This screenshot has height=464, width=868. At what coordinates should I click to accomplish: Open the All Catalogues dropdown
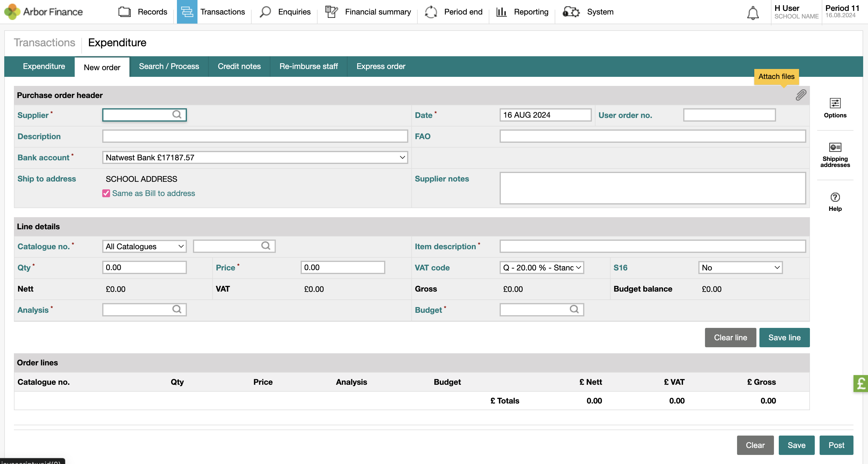(x=144, y=246)
